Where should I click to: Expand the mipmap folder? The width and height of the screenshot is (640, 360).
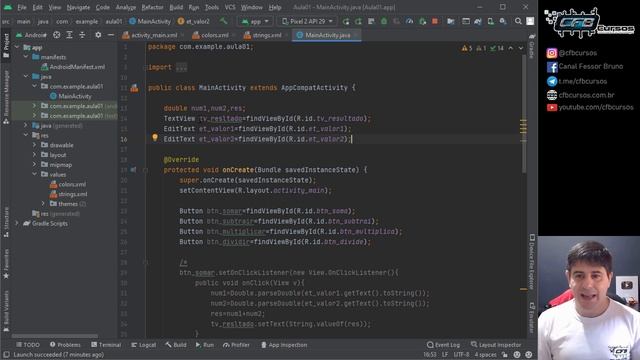pyautogui.click(x=34, y=164)
